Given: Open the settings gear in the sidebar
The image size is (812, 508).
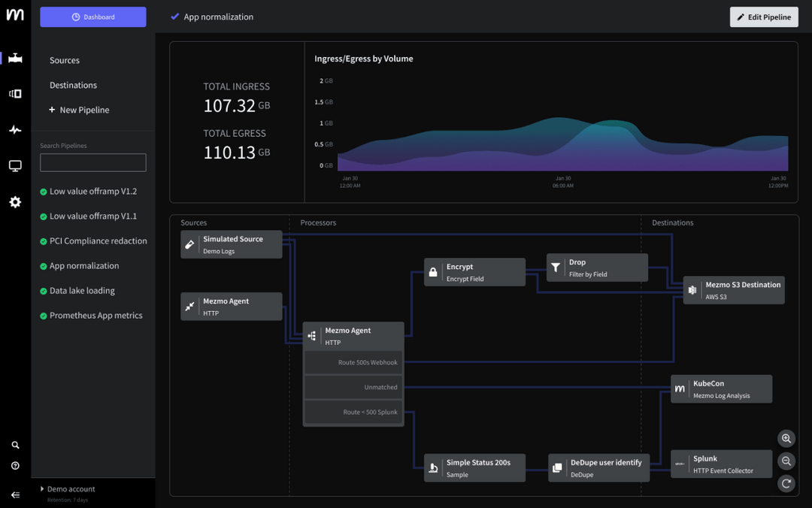Looking at the screenshot, I should (15, 201).
